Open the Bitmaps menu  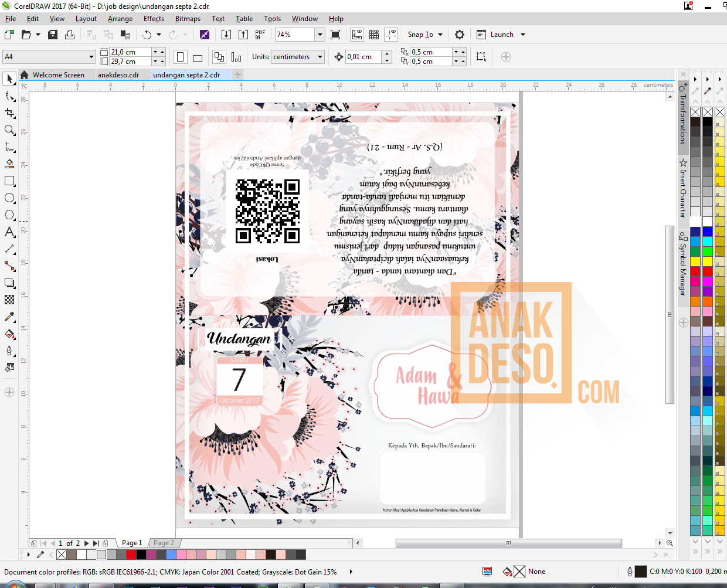click(x=188, y=19)
